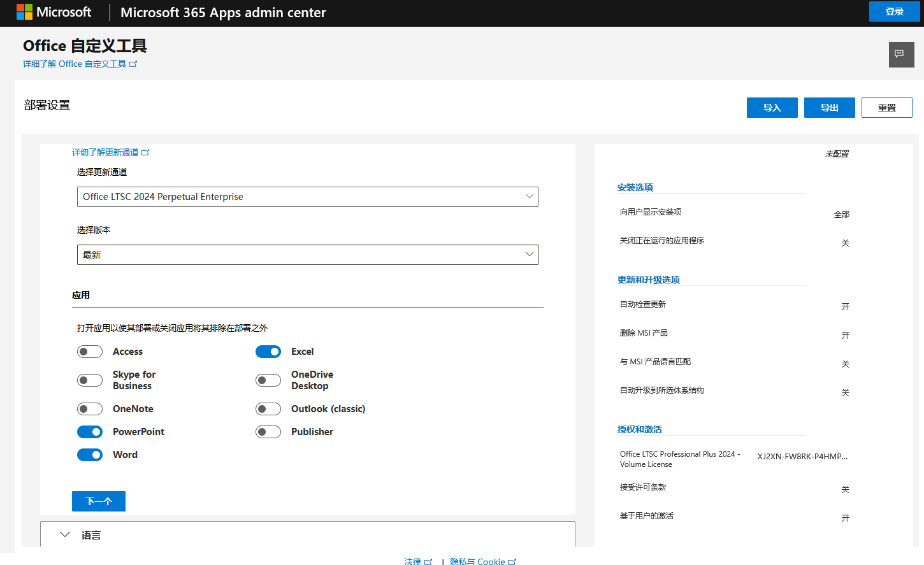Open the 隐私与 Cookie footer link
Screen dimensions: 924x565
(477, 562)
